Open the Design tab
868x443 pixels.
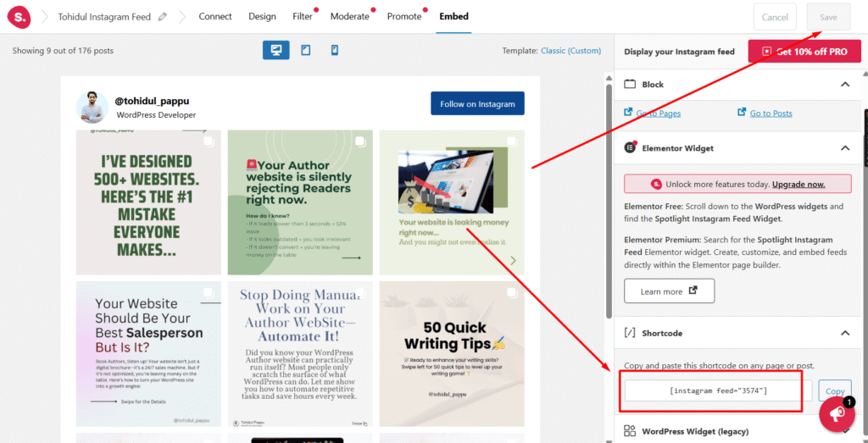263,17
